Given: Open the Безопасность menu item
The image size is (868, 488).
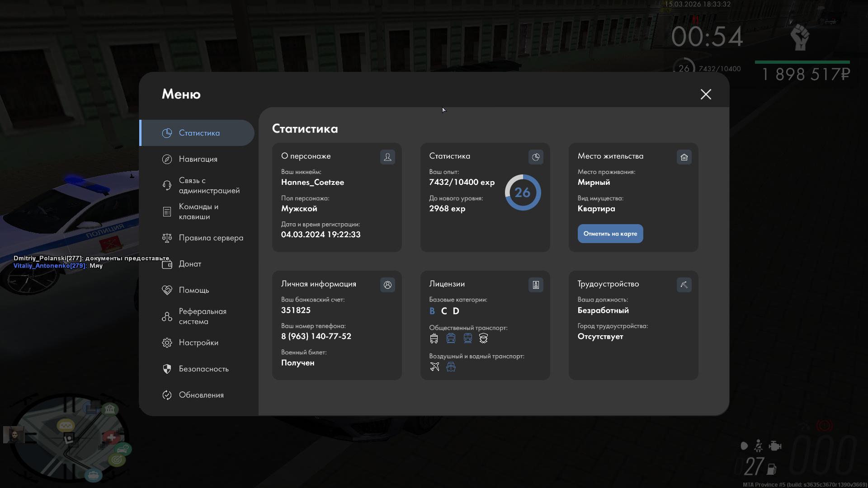Looking at the screenshot, I should pos(203,369).
